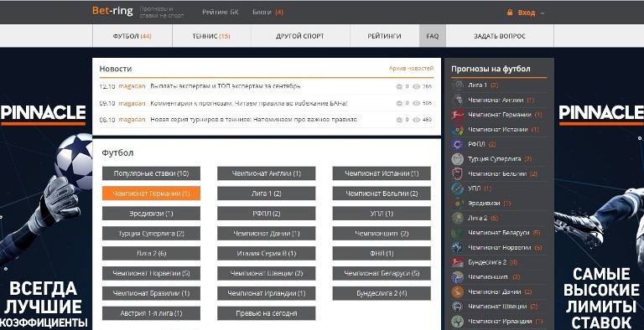
Task: Open the FAQ navigation tab
Action: pos(433,36)
